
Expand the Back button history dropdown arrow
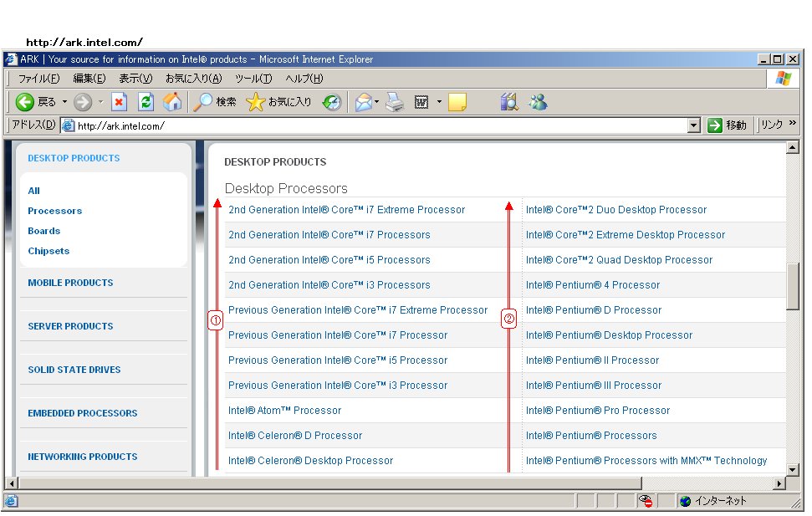[64, 102]
